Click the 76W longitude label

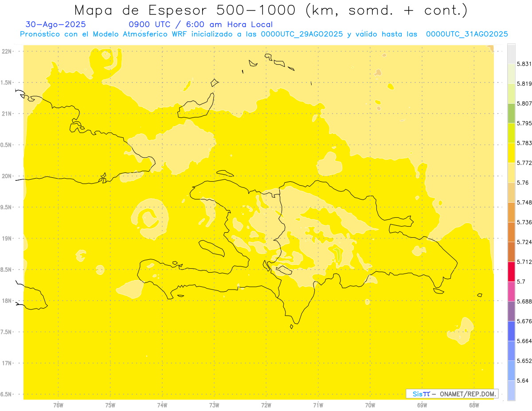[58, 405]
